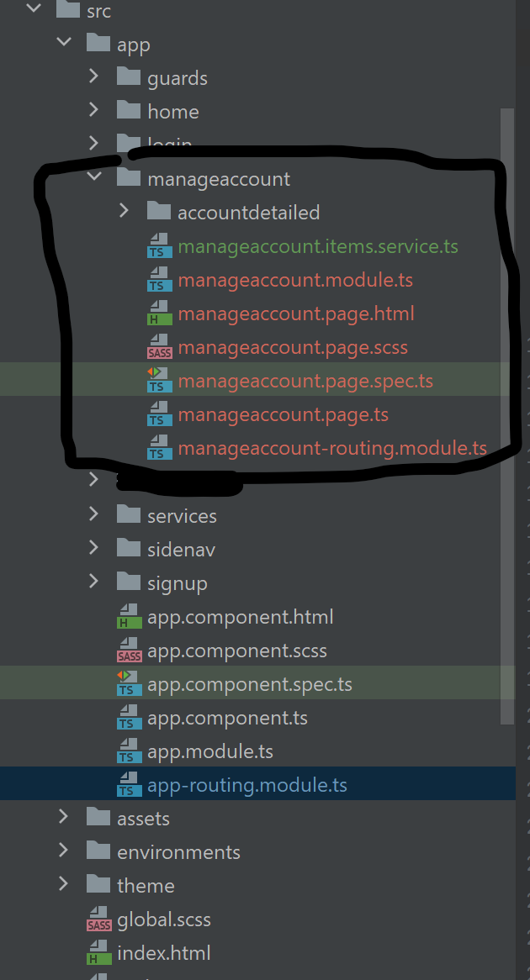Click test icon of app.component.spec.ts
530x980 pixels.
130,683
